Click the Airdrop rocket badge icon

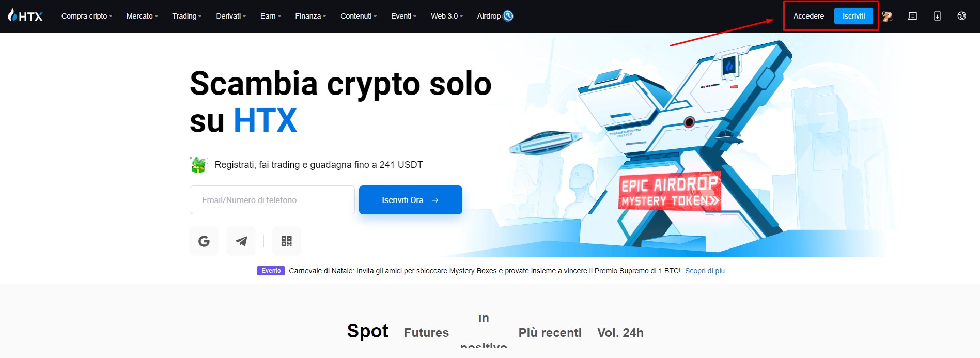[508, 16]
